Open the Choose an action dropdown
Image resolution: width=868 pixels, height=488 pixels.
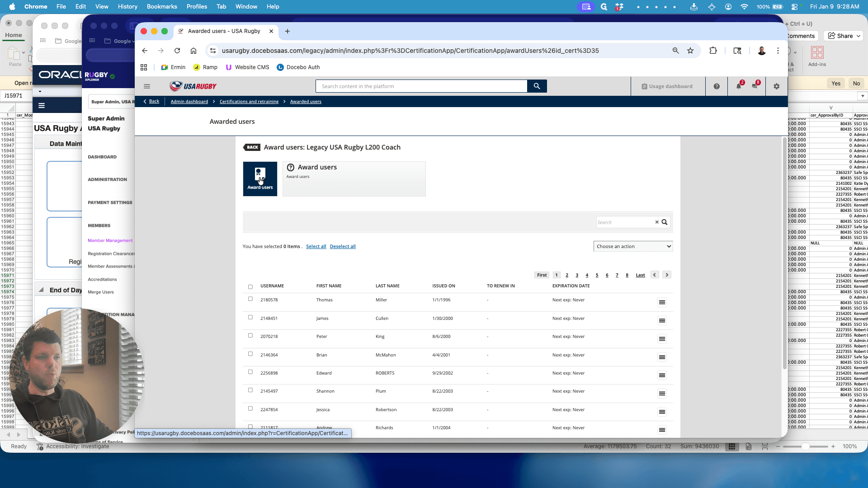pos(633,246)
